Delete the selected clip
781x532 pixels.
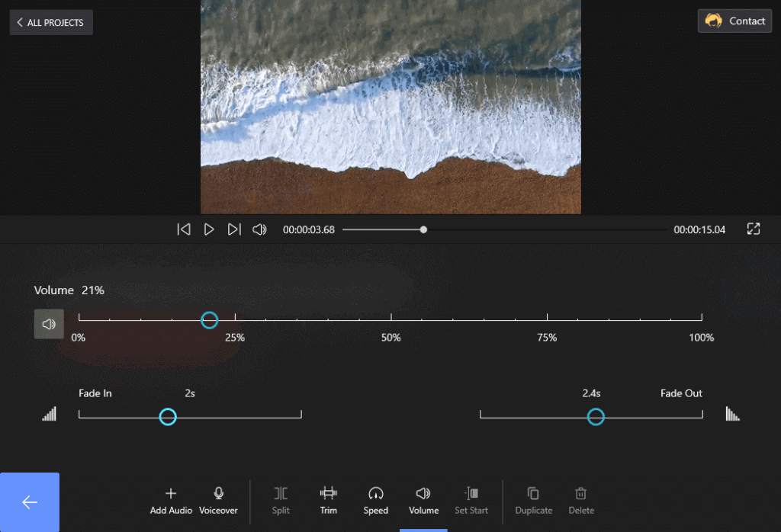[581, 502]
